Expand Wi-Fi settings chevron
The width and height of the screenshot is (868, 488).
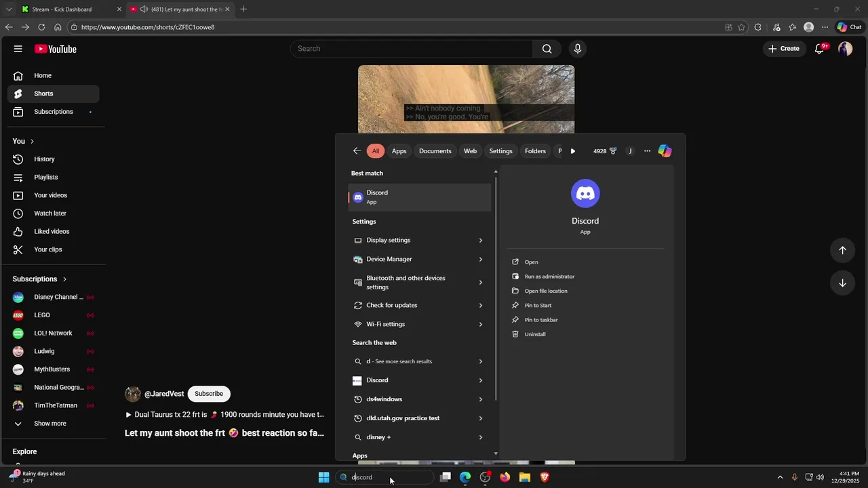pyautogui.click(x=480, y=324)
